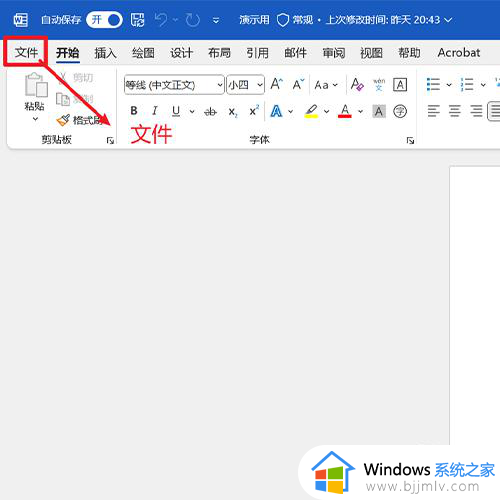Open the 字体 font dialog launcher
This screenshot has height=500, width=500.
coord(410,141)
